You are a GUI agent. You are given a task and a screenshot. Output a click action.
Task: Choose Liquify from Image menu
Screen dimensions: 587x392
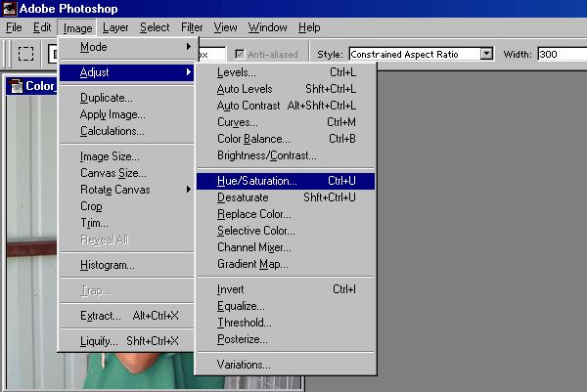coord(127,341)
